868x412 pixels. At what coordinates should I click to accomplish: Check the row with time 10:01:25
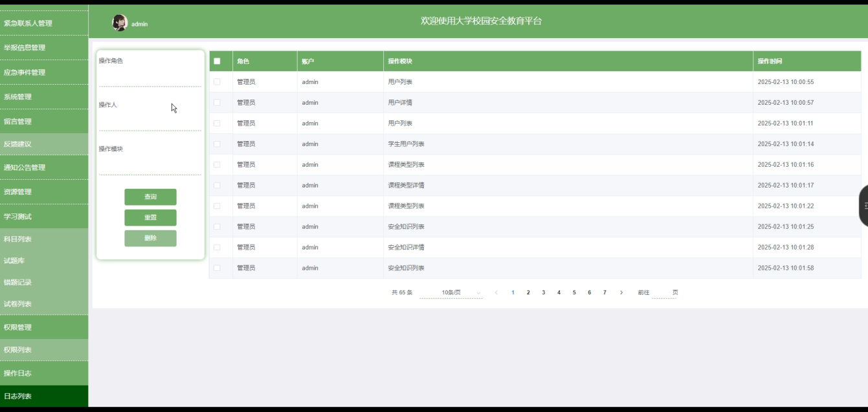[217, 227]
